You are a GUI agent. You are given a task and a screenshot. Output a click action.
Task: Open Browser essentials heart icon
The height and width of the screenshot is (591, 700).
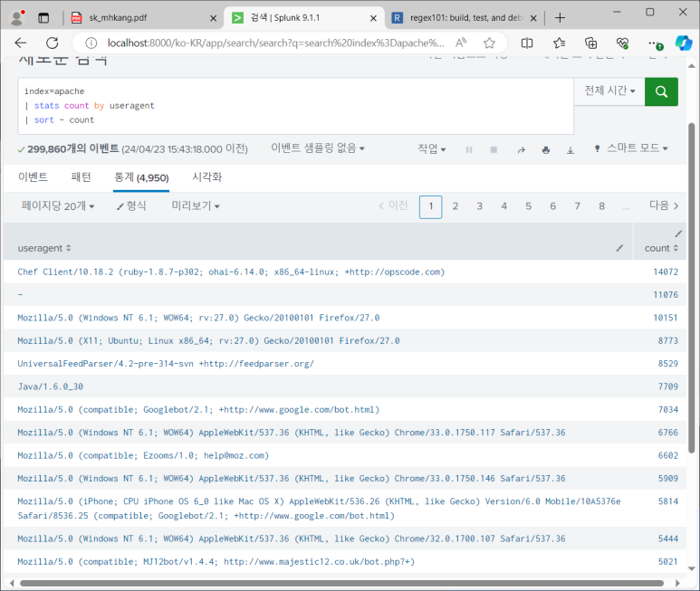click(622, 43)
